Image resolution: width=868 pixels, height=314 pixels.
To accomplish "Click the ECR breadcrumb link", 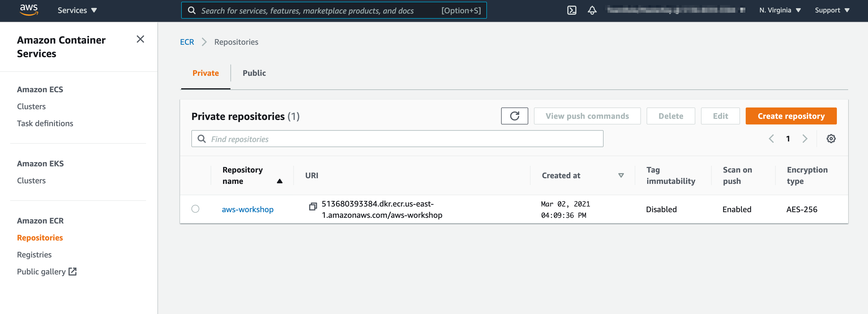I will tap(187, 42).
